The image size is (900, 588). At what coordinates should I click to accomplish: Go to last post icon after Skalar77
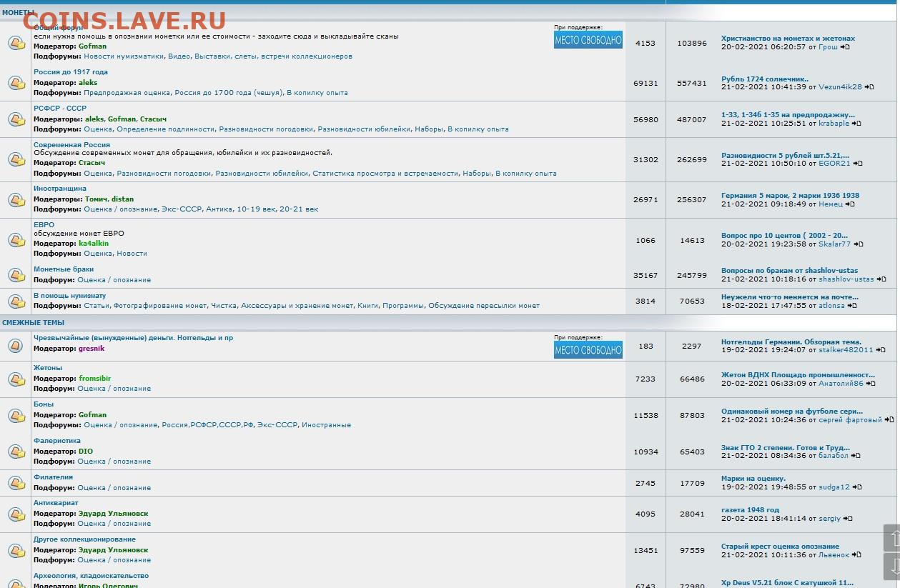click(859, 244)
